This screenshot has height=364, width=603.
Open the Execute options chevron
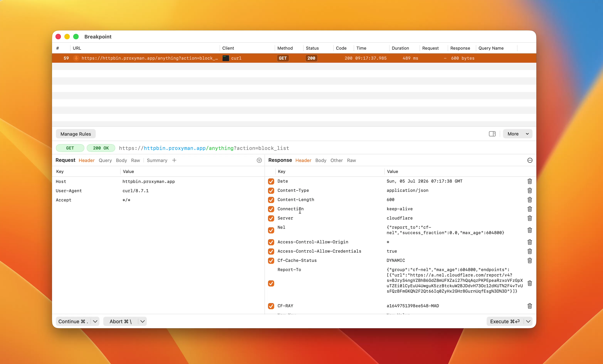[528, 321]
